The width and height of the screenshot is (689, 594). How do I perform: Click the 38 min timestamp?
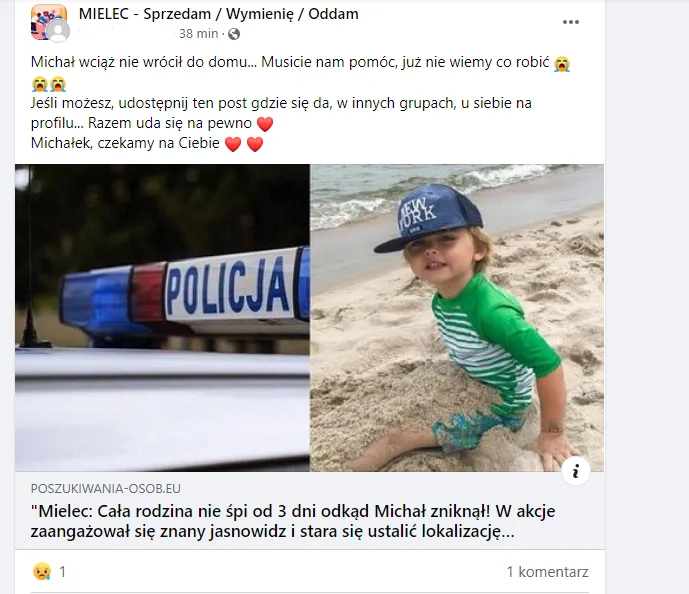point(199,34)
